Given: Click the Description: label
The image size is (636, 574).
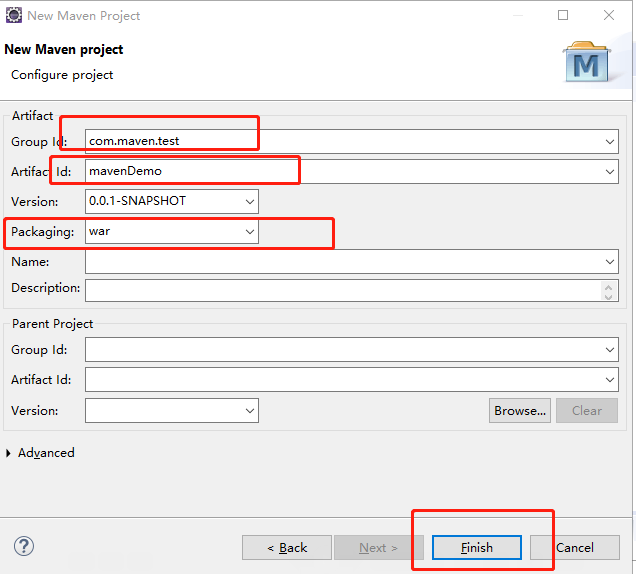Looking at the screenshot, I should (45, 288).
